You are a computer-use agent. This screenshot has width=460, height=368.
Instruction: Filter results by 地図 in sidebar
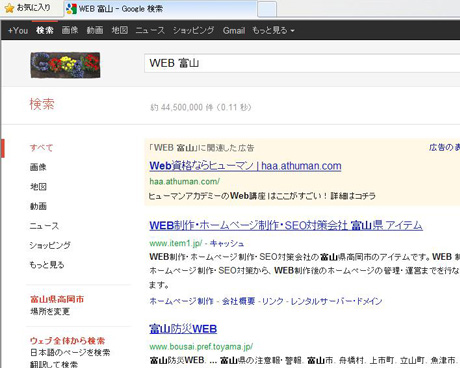tap(38, 187)
